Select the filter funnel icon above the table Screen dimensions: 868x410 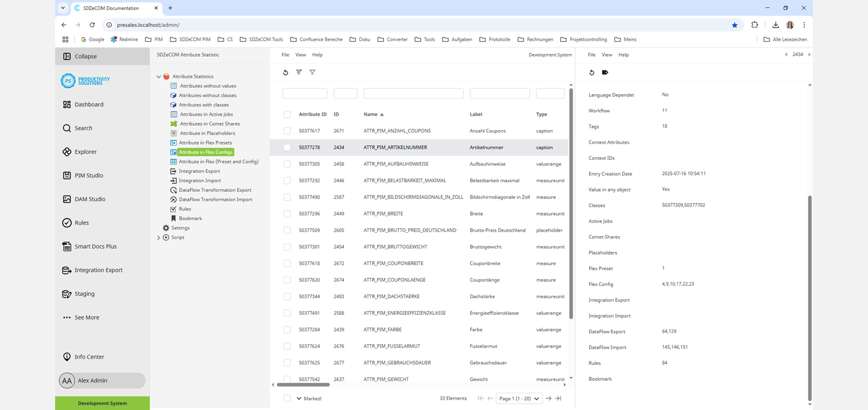[x=312, y=72]
